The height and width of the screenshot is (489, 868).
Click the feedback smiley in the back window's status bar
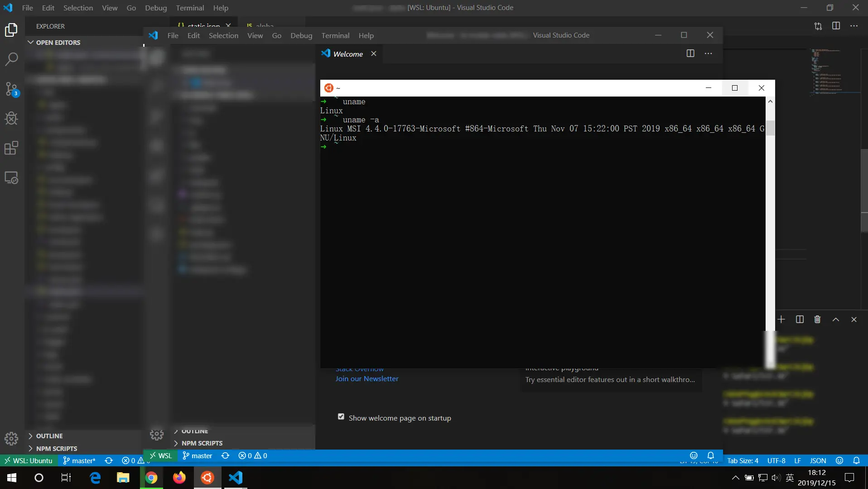click(839, 461)
